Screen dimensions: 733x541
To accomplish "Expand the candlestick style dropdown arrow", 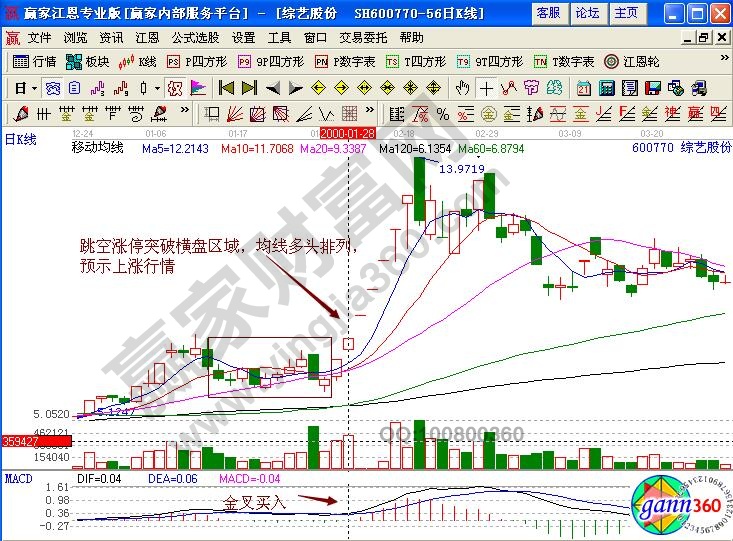I will (x=157, y=87).
